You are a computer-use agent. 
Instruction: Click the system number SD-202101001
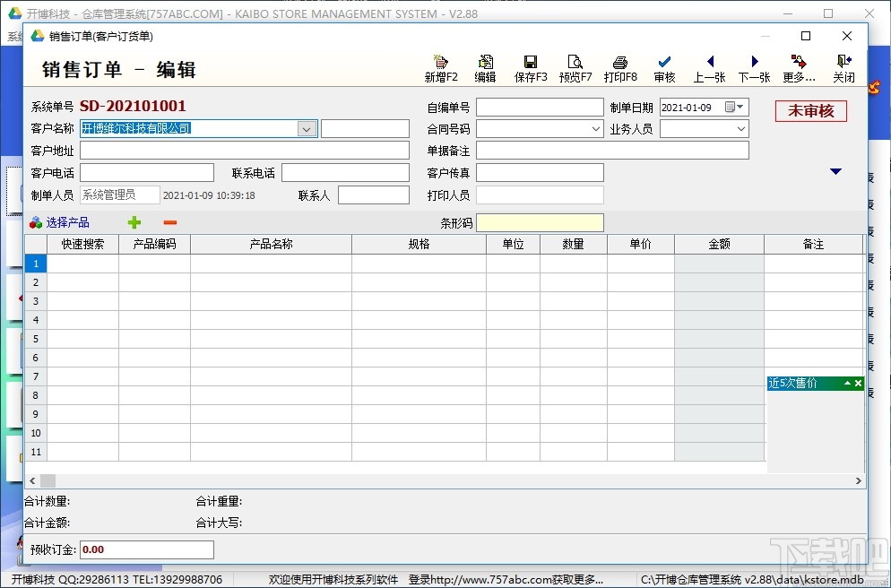coord(133,107)
